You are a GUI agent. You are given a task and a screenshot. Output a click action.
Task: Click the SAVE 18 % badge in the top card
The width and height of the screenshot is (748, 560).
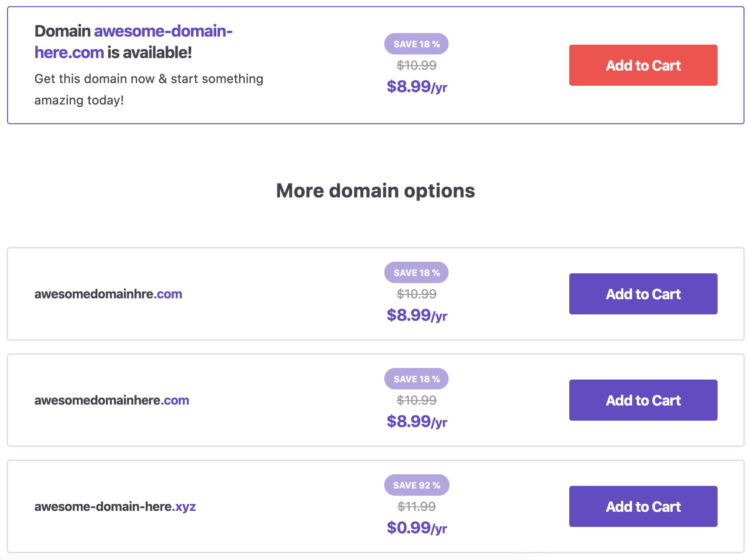coord(416,44)
